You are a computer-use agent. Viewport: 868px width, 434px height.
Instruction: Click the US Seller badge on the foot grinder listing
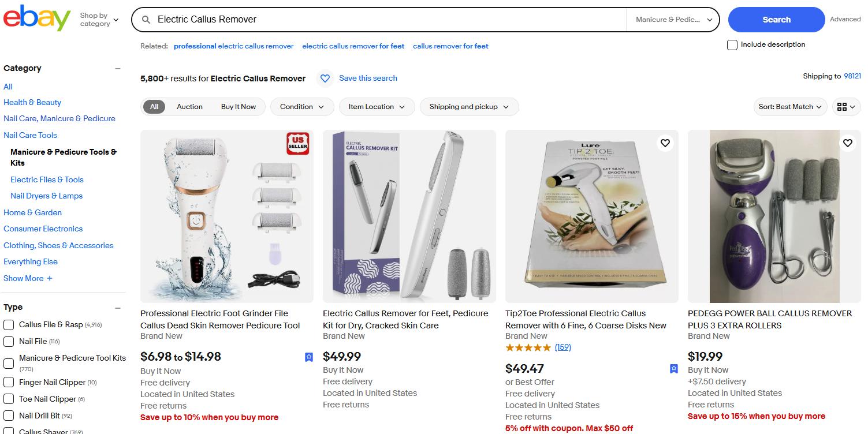(298, 143)
